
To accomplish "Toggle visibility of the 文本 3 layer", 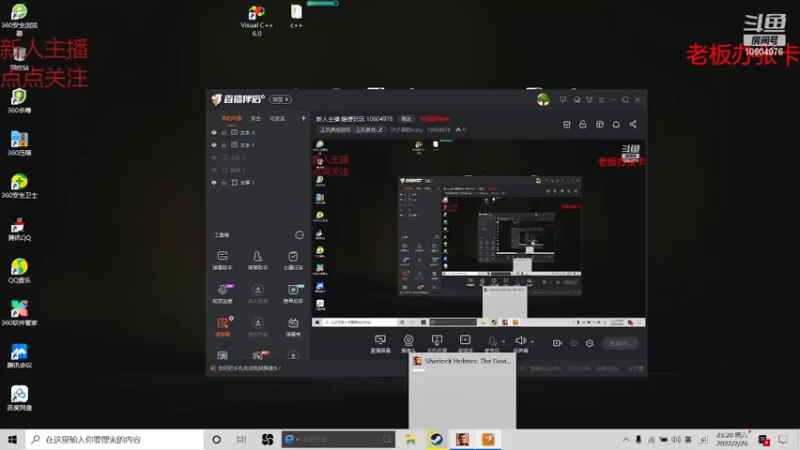I will (x=214, y=133).
